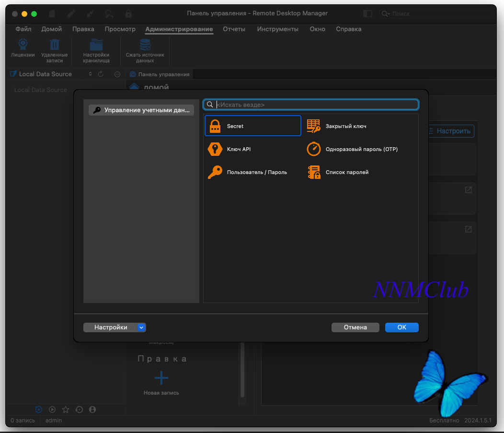Select the Secret credential entry type
This screenshot has width=504, height=433.
click(252, 126)
